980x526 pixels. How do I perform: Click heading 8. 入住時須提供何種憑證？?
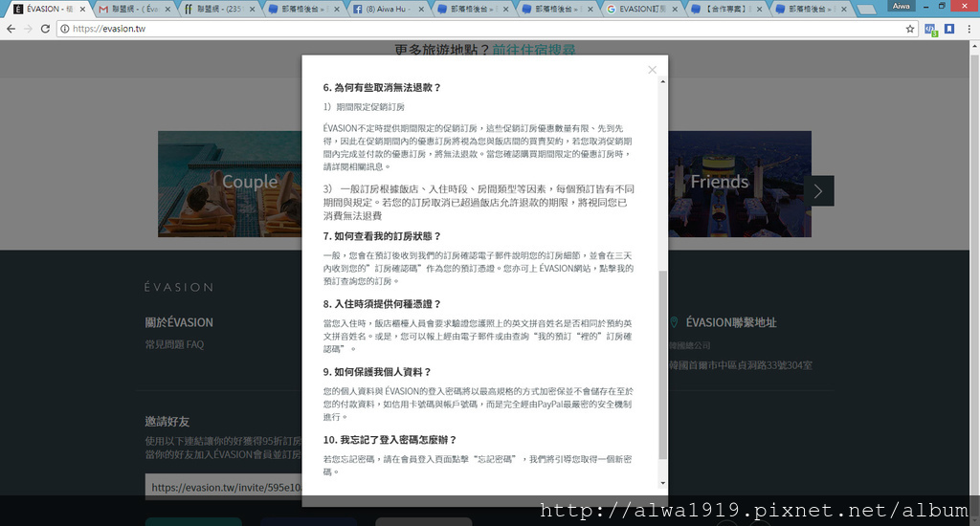pyautogui.click(x=382, y=303)
